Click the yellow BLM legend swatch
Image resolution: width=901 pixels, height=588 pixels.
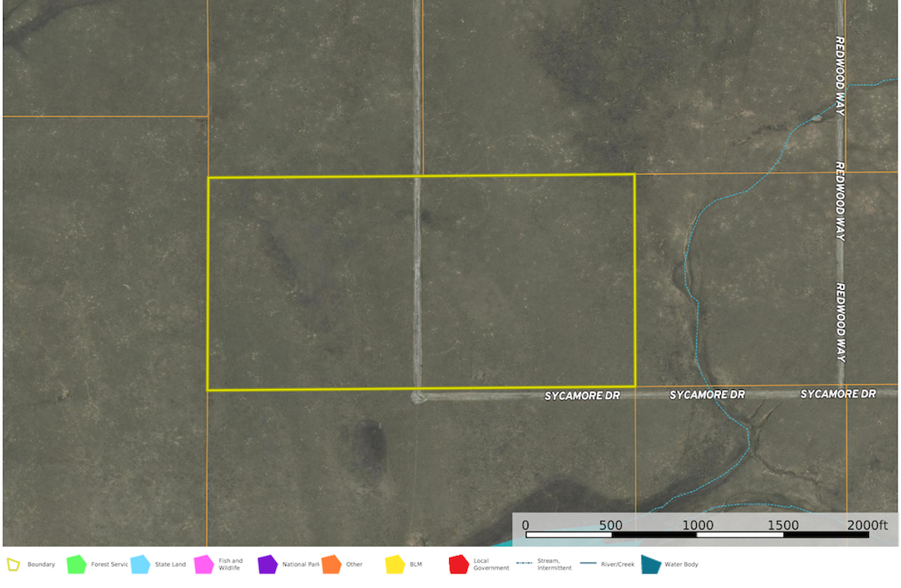(395, 564)
